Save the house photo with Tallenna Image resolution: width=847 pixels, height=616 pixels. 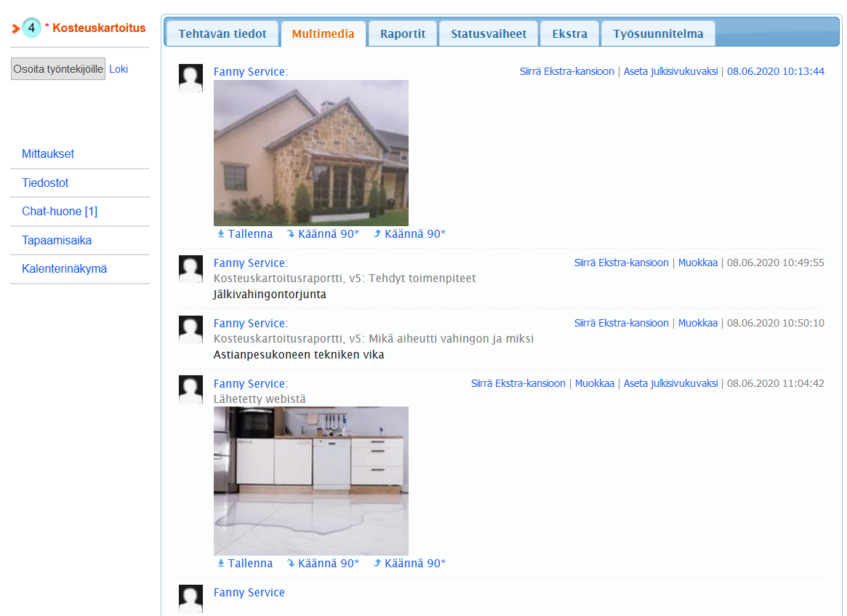[245, 234]
